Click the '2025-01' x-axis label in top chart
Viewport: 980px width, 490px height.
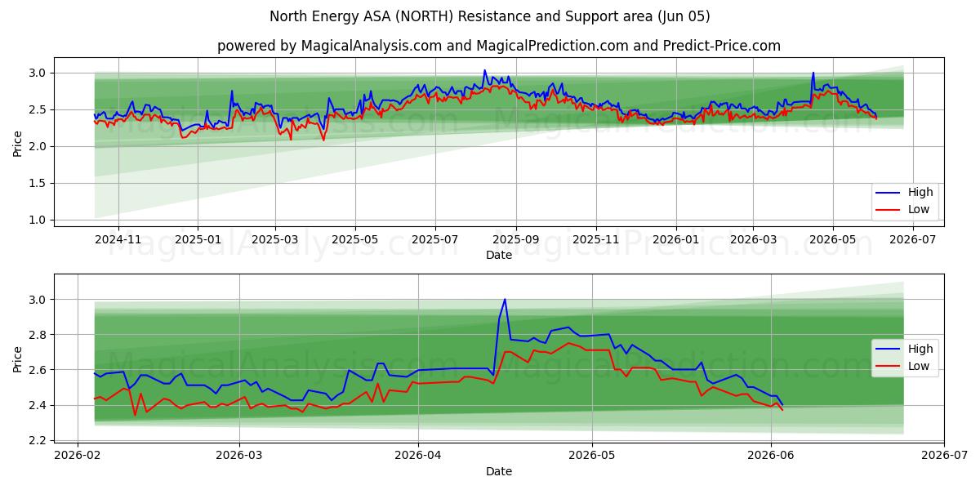198,239
